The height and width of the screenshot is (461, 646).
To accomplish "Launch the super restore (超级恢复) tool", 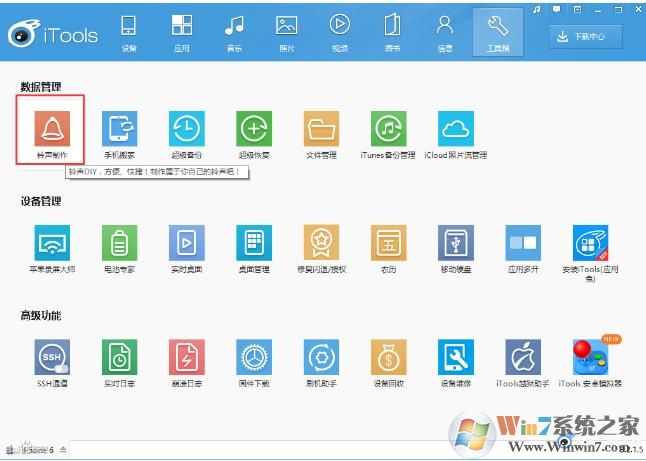I will click(x=254, y=129).
